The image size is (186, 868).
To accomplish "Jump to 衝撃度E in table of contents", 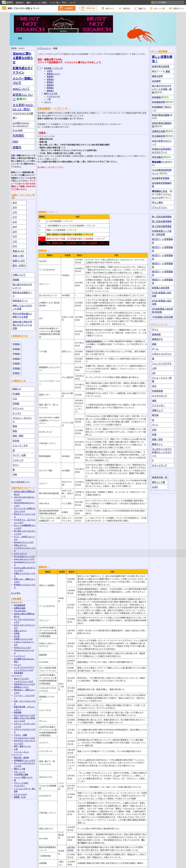I will click(50, 77).
